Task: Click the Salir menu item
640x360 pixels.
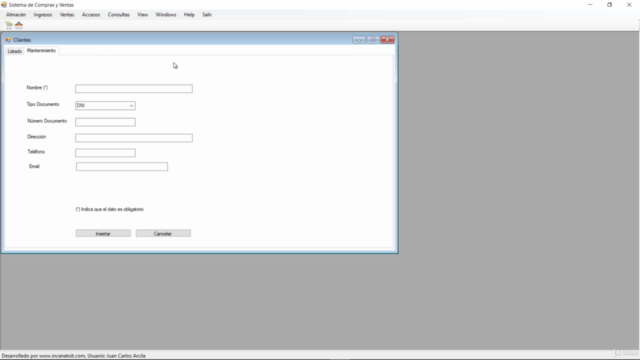Action: click(207, 15)
